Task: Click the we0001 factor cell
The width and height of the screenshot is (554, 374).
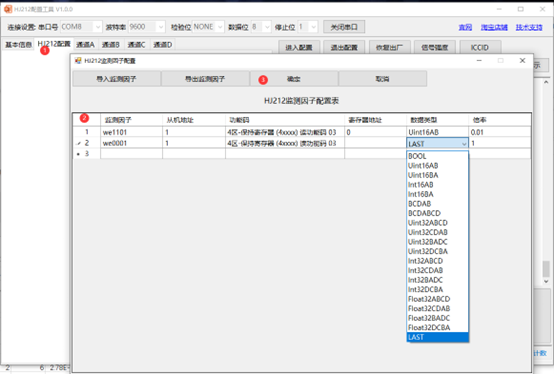Action: [x=131, y=143]
